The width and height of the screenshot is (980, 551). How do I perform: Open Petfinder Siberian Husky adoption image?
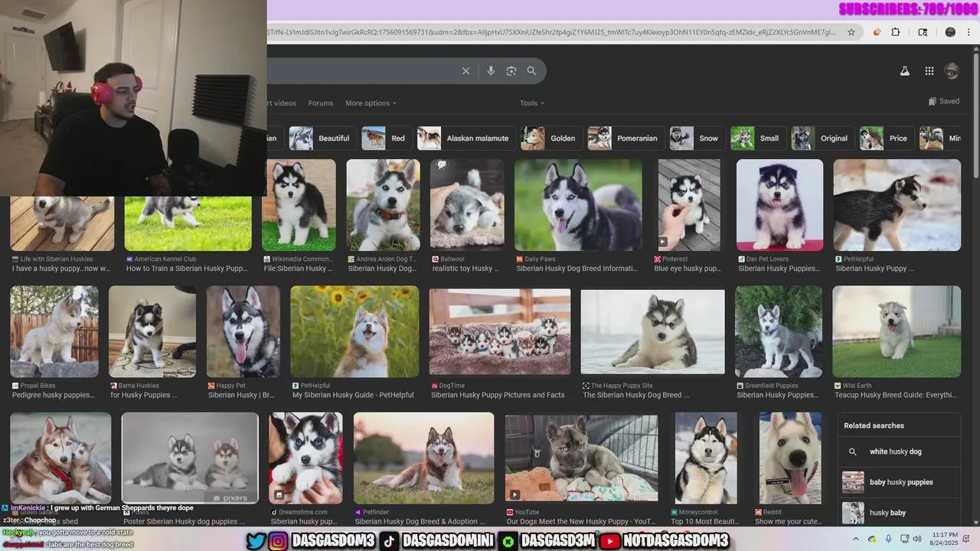[423, 458]
